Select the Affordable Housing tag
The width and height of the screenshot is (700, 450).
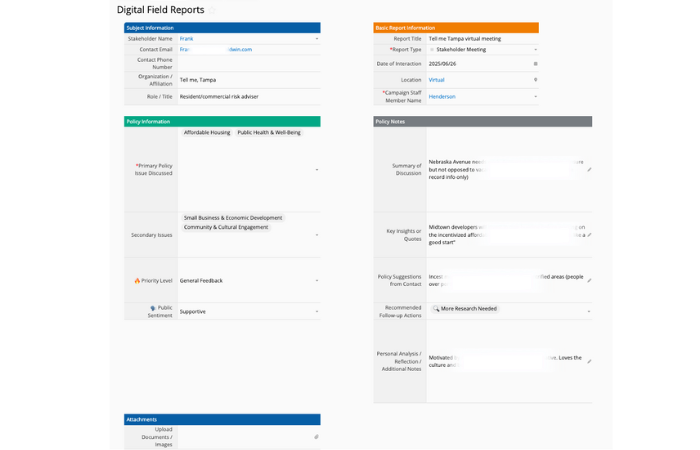tap(206, 132)
